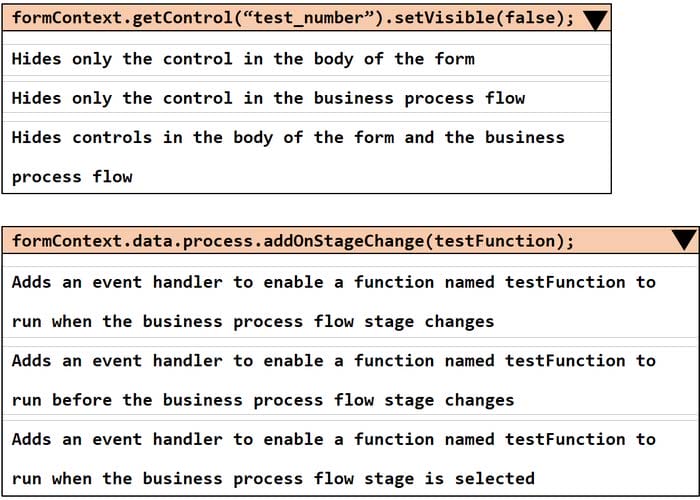Screen dimensions: 700x500
Task: Pick the second option under the setVisible statement
Action: click(x=268, y=98)
